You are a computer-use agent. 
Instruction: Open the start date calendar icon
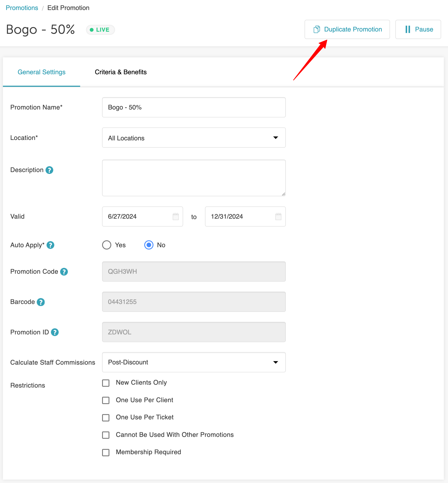(176, 216)
